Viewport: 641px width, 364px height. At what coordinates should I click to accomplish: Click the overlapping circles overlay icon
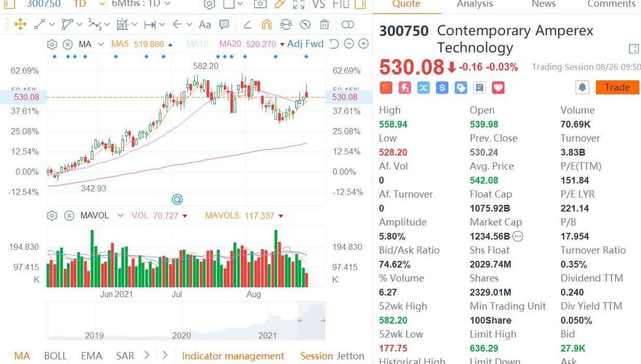tap(348, 24)
